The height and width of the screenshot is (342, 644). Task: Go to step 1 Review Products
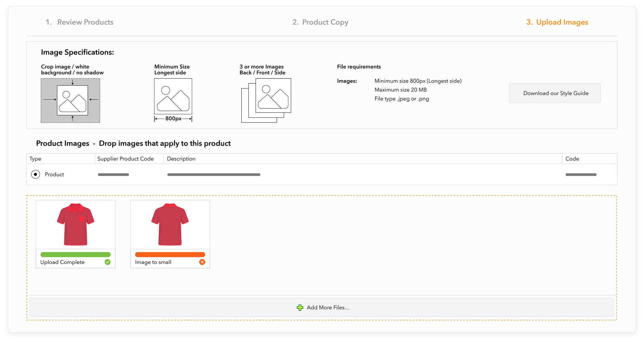79,22
